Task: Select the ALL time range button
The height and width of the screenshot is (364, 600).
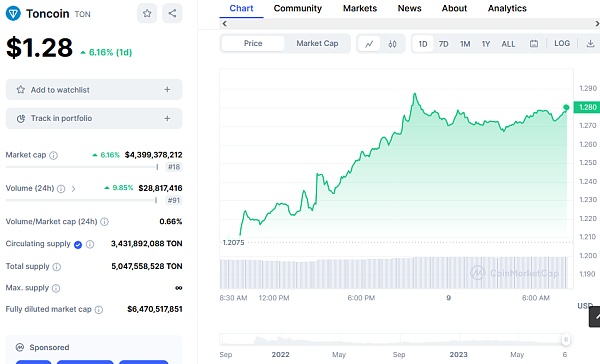Action: pos(508,44)
